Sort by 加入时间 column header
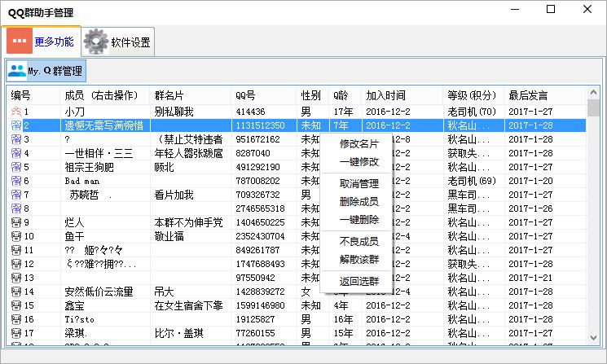 pyautogui.click(x=402, y=95)
